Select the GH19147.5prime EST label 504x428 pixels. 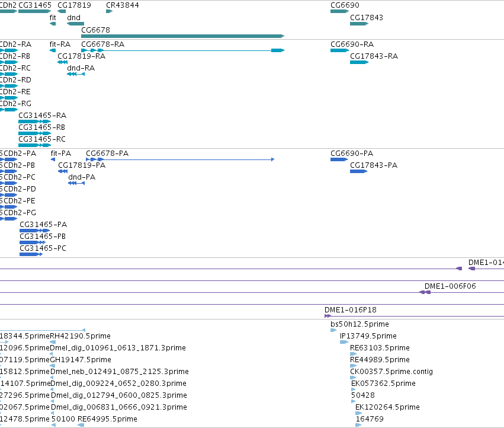[81, 360]
